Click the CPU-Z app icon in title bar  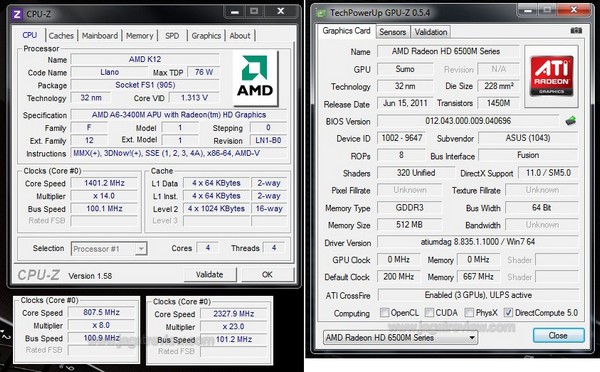[x=16, y=14]
